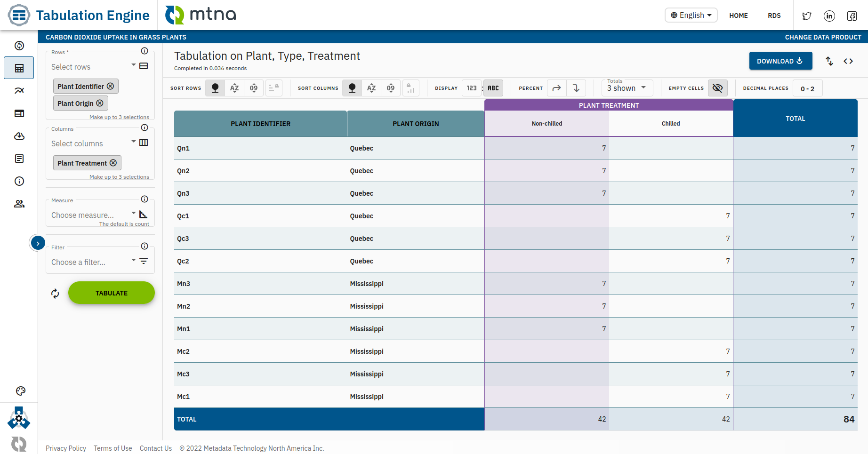
Task: Open the cloud download icon in the sidebar
Action: pyautogui.click(x=19, y=136)
